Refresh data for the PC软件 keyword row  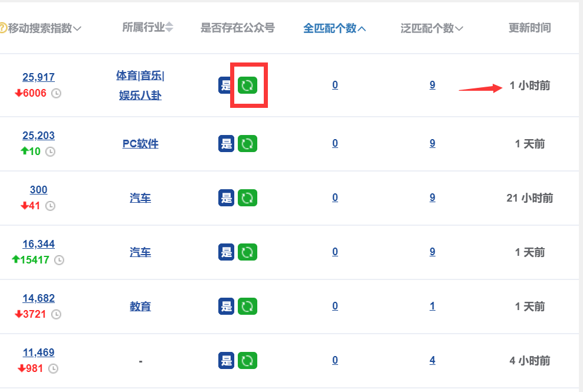point(247,143)
